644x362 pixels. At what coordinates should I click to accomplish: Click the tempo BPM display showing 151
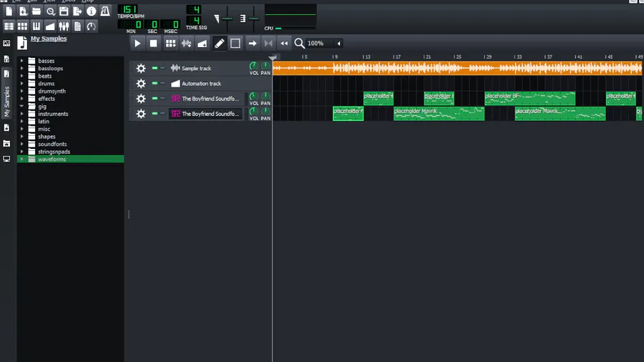130,9
